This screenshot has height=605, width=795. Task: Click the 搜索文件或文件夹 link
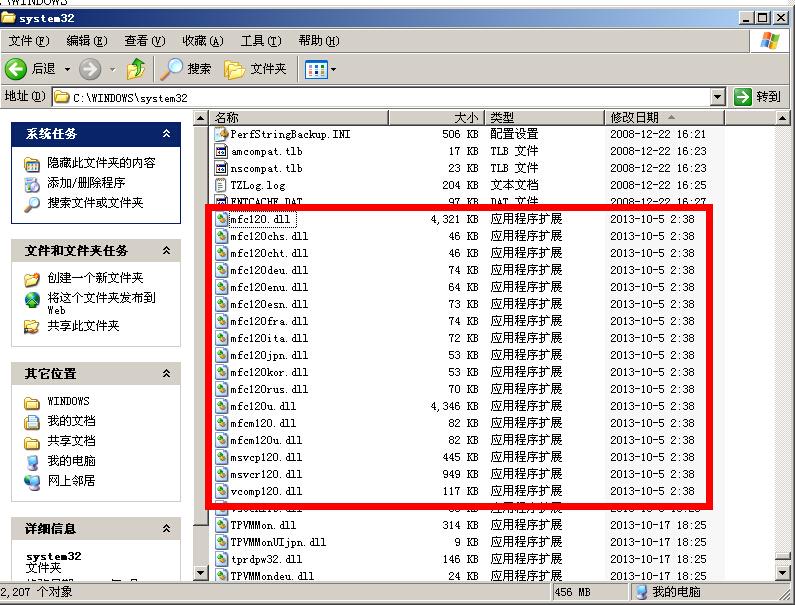95,203
